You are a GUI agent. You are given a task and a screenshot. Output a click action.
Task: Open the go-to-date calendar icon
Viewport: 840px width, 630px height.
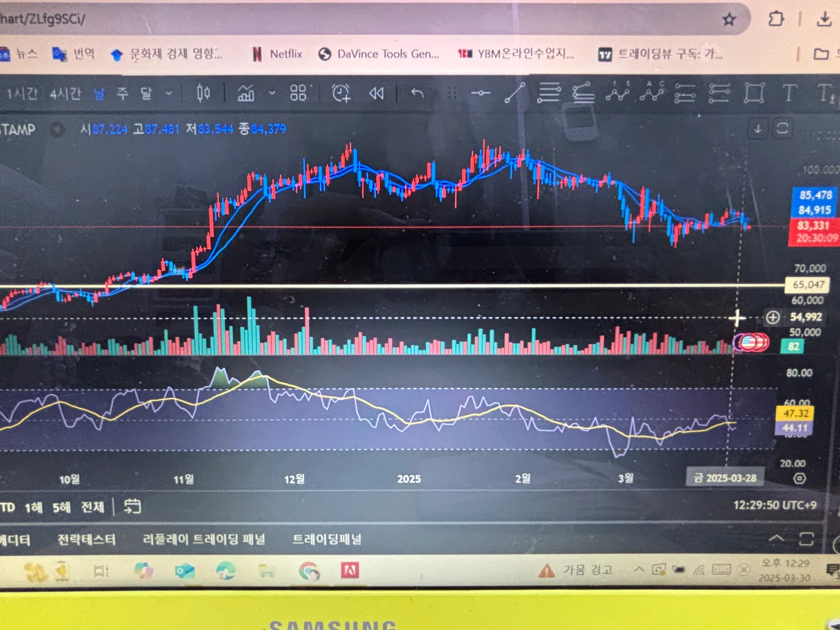(132, 506)
